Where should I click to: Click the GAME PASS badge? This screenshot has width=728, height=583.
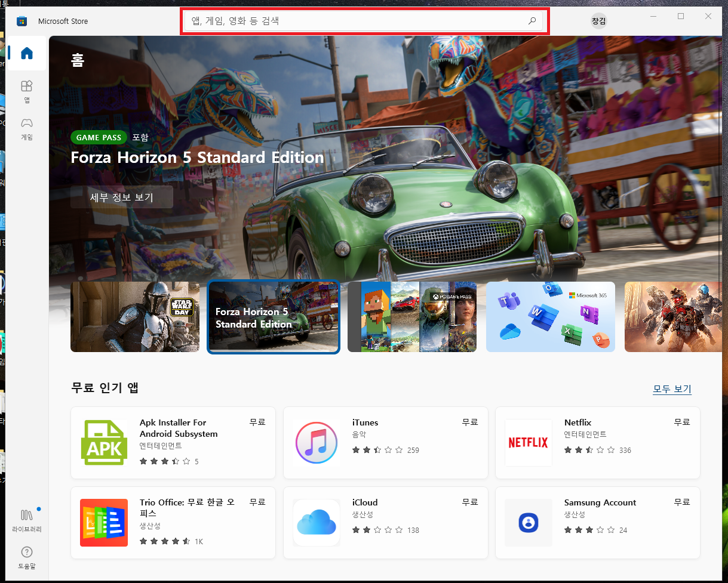(x=99, y=137)
